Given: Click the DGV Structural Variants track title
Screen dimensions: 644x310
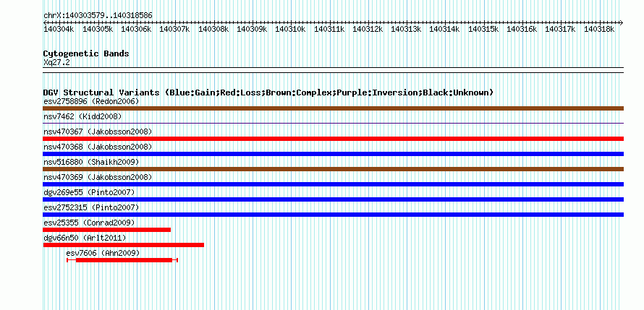Looking at the screenshot, I should [268, 92].
